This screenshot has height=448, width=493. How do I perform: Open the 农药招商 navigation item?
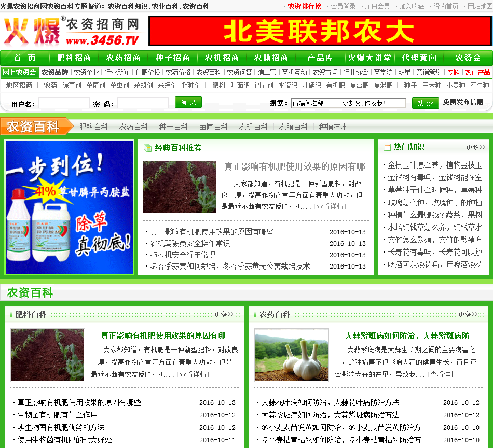click(x=124, y=58)
